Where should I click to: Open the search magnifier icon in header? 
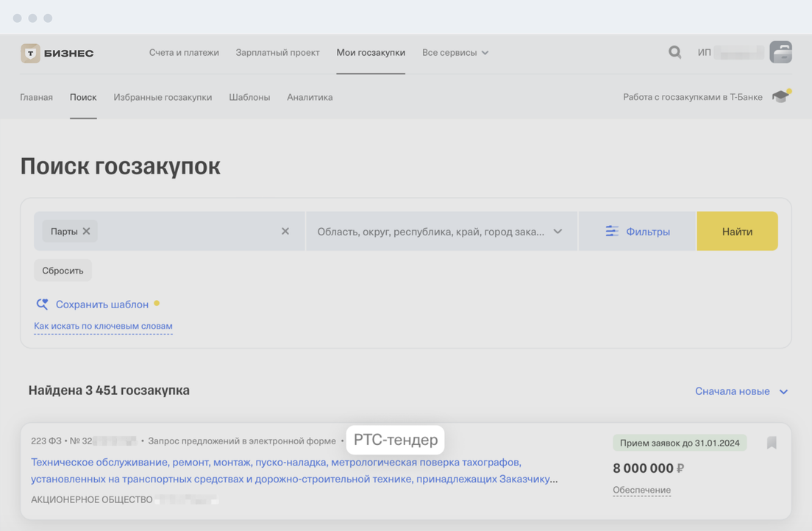pos(674,52)
